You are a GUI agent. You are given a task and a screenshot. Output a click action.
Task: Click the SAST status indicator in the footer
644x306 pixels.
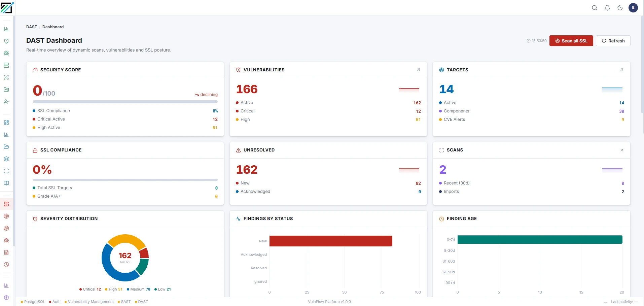pyautogui.click(x=124, y=302)
